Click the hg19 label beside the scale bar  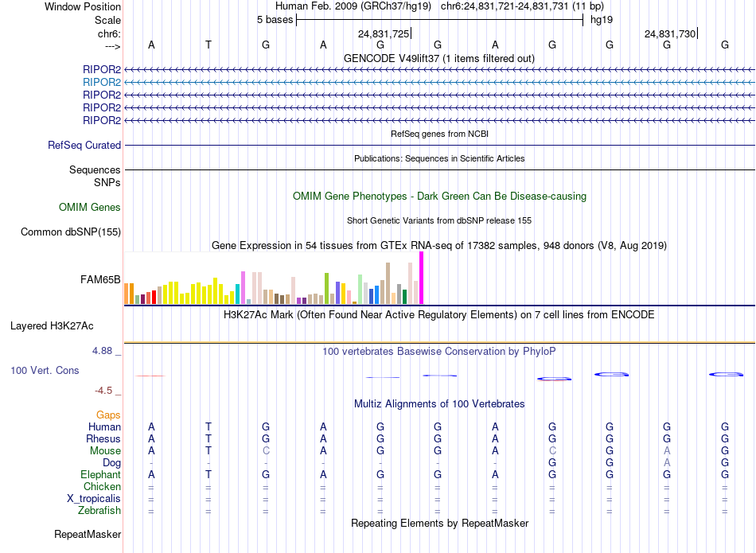tap(602, 20)
